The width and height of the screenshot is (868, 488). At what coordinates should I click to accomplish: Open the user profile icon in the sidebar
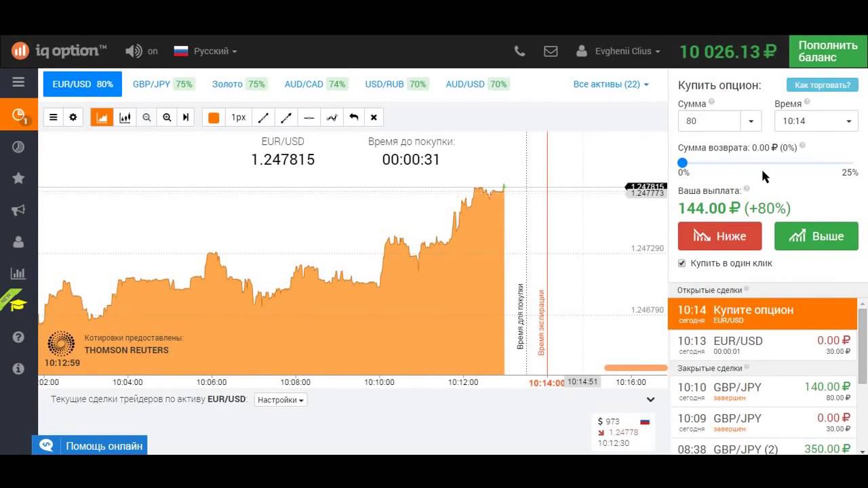tap(18, 242)
